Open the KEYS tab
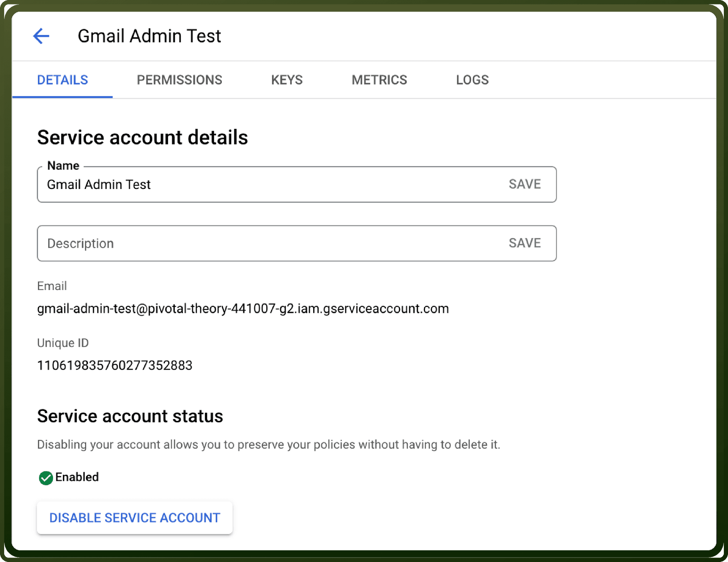This screenshot has height=562, width=728. click(287, 80)
